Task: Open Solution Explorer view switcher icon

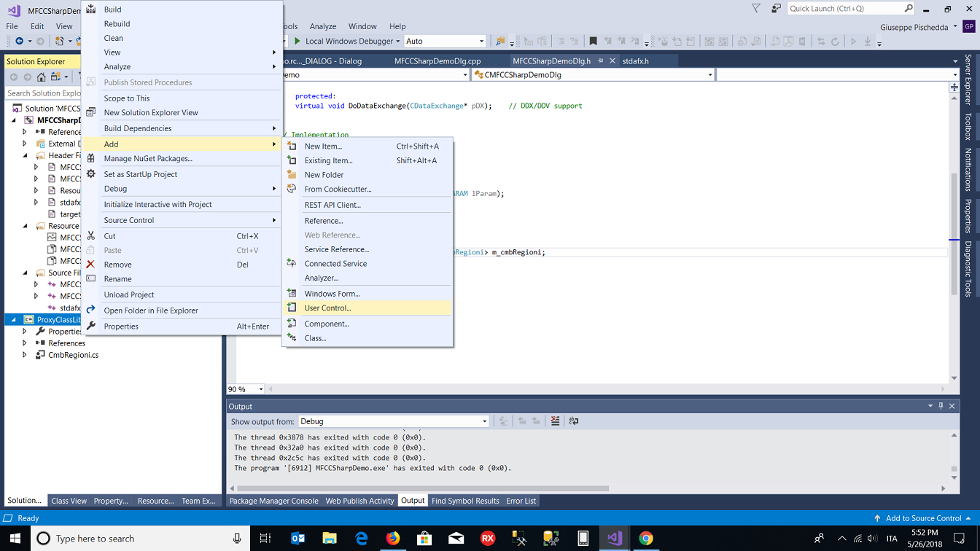Action: pyautogui.click(x=56, y=77)
